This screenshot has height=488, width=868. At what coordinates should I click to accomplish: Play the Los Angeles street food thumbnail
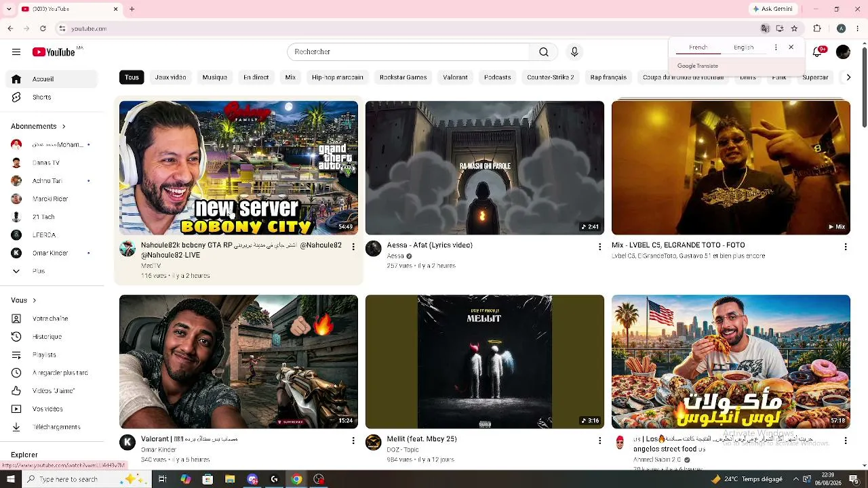[731, 361]
